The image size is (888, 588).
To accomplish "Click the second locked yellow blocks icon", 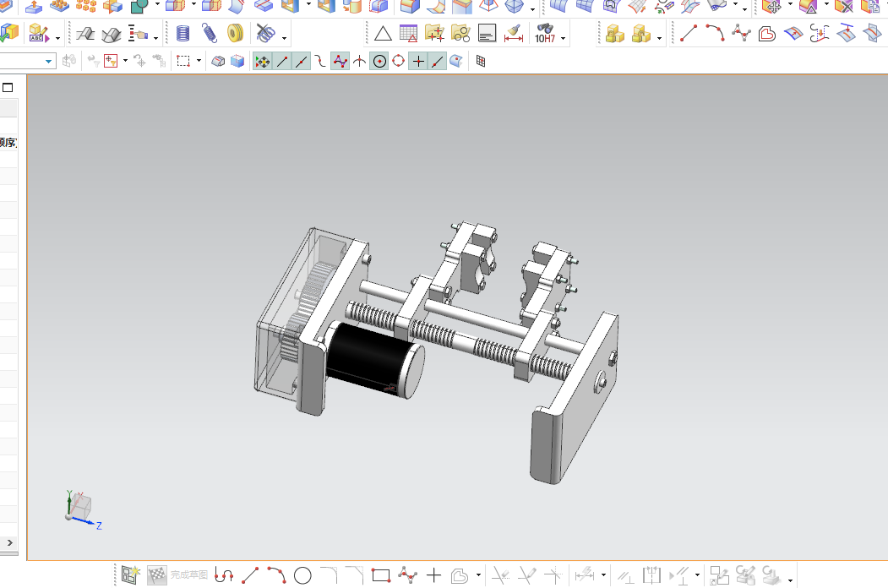I will tap(640, 34).
